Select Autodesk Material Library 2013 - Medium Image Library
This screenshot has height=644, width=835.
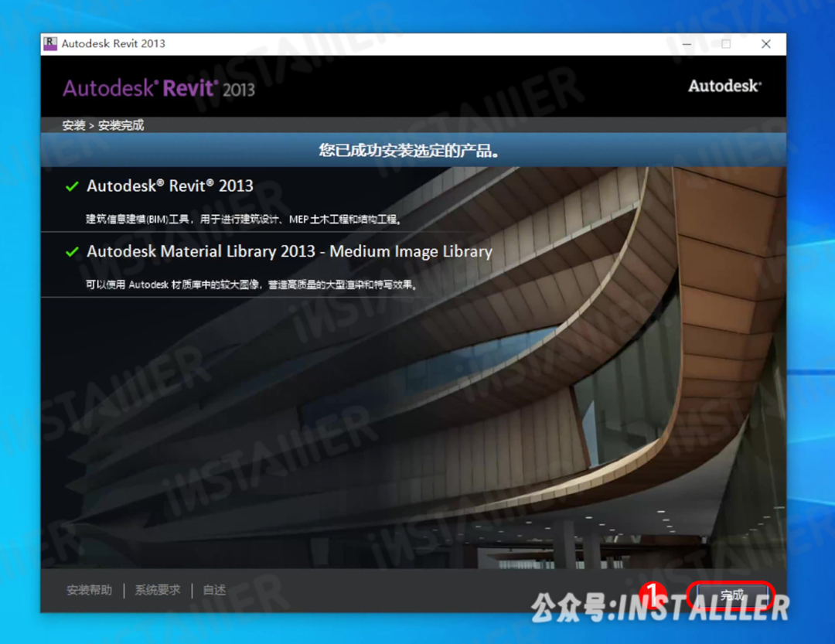coord(289,251)
